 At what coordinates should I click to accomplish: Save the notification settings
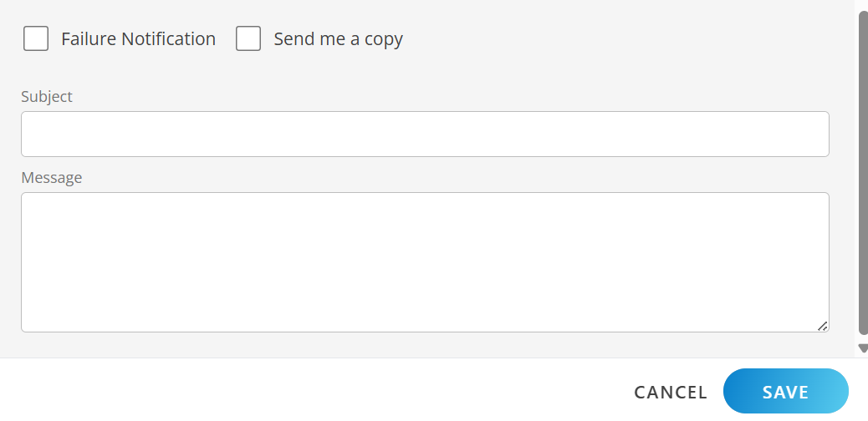[x=785, y=392]
